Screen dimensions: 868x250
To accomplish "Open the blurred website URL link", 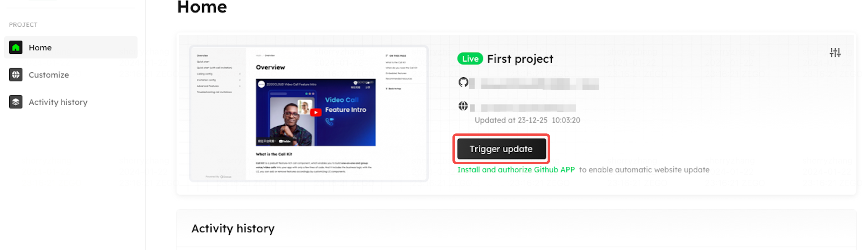I will point(523,108).
